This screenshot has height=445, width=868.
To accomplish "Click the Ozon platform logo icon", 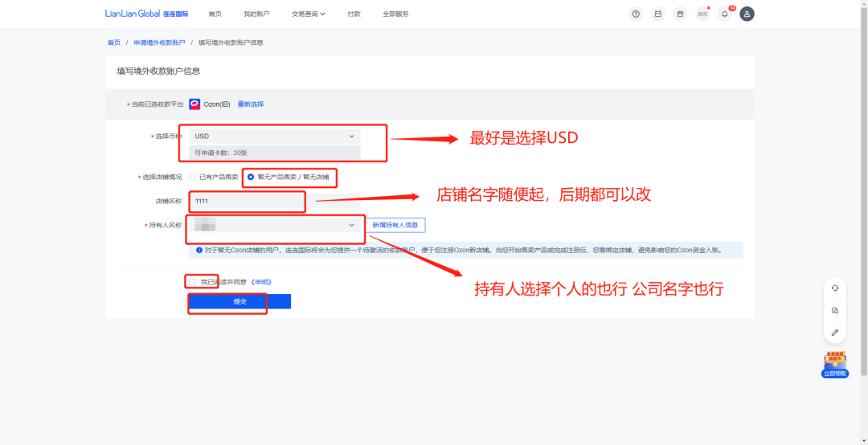I will point(194,104).
